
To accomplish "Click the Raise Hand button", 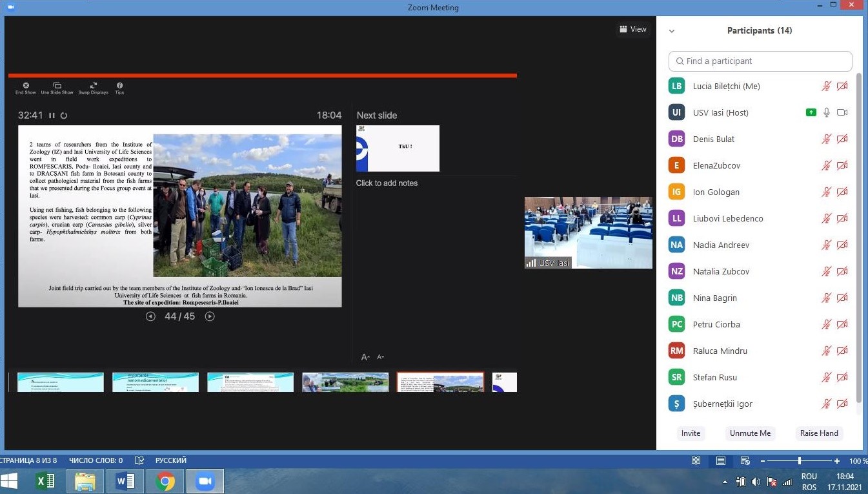I will click(819, 433).
